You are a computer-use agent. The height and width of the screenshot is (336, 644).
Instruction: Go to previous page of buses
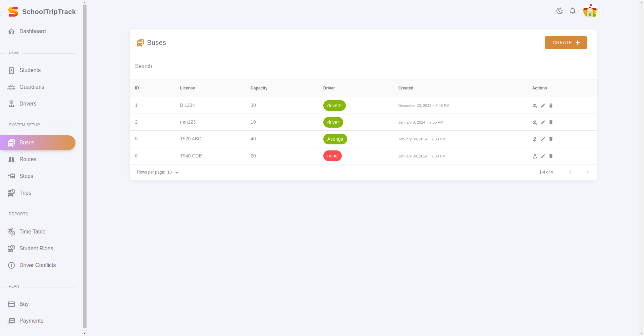pyautogui.click(x=570, y=172)
